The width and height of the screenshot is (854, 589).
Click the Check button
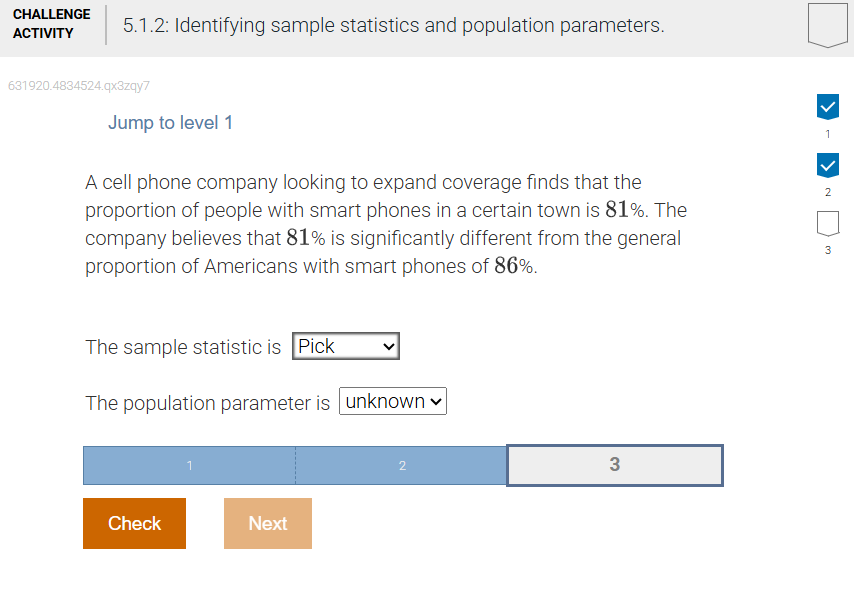134,523
